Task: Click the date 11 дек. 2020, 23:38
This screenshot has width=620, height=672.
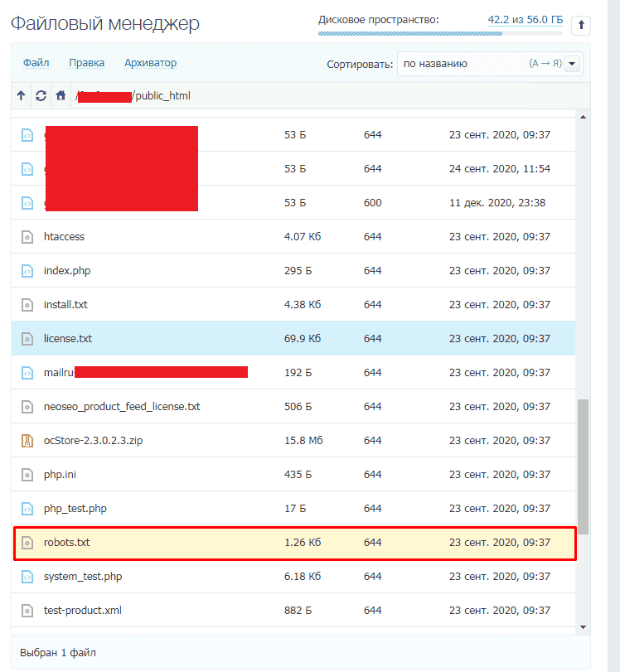Action: click(x=497, y=203)
